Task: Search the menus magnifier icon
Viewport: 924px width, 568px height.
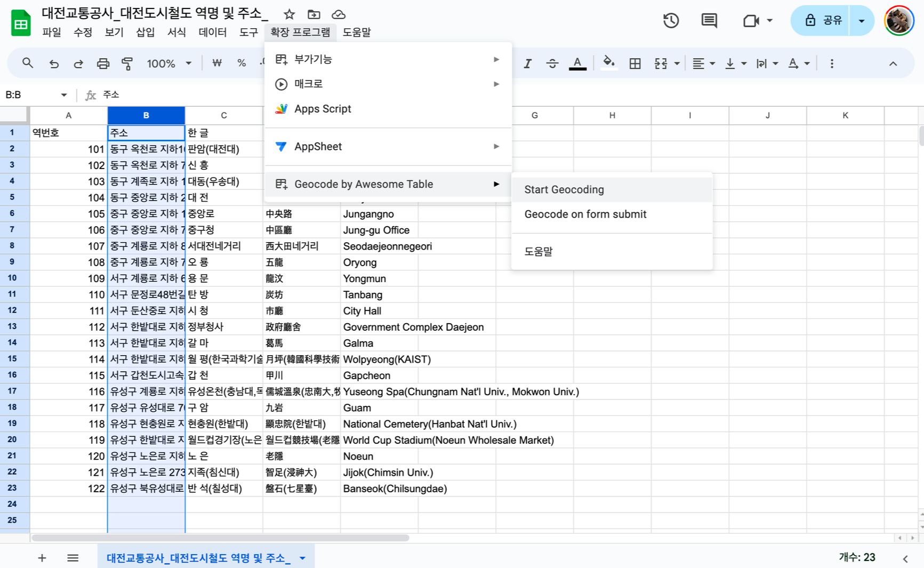Action: click(x=28, y=63)
